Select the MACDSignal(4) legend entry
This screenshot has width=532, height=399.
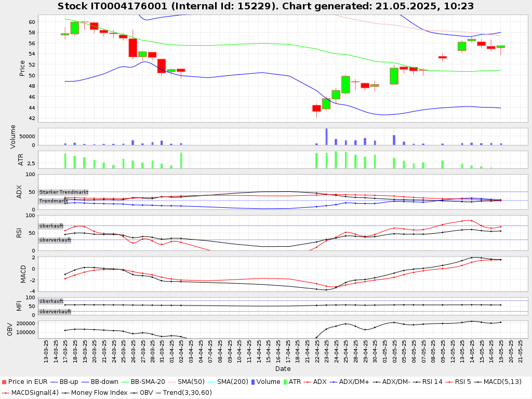pyautogui.click(x=30, y=393)
